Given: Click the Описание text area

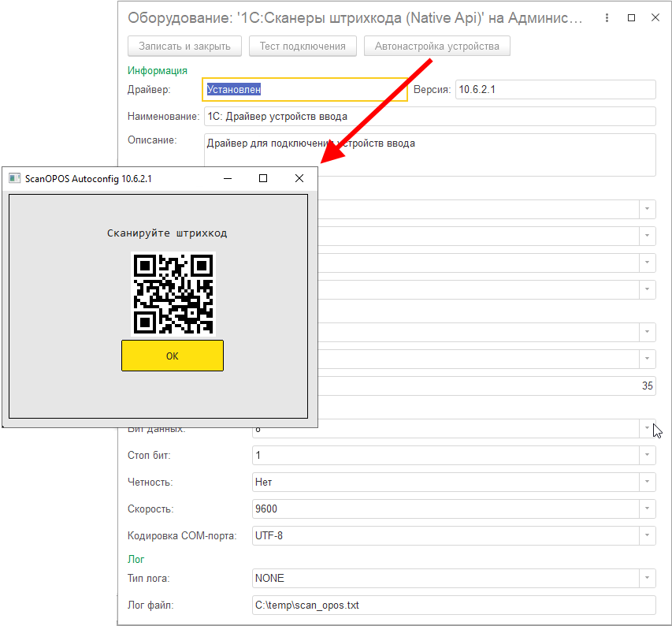Looking at the screenshot, I should click(430, 155).
